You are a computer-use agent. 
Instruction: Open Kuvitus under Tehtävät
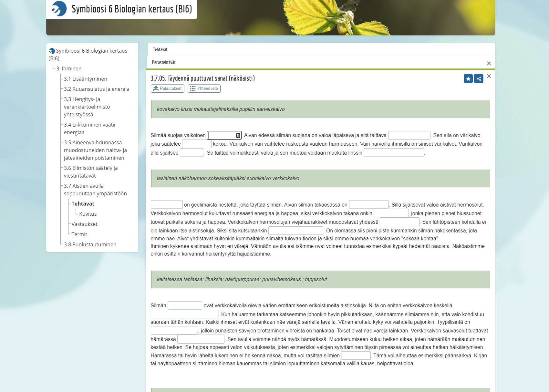click(x=88, y=214)
